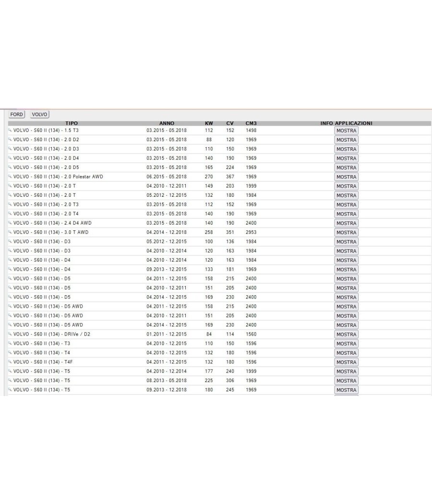Click MOSTRA on the 2.0 D5 row
432x504 pixels.
pyautogui.click(x=346, y=168)
